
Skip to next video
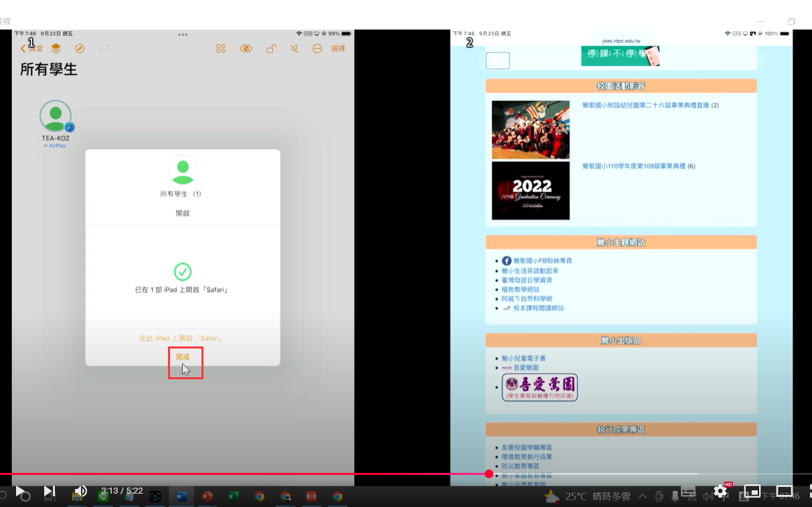click(49, 492)
